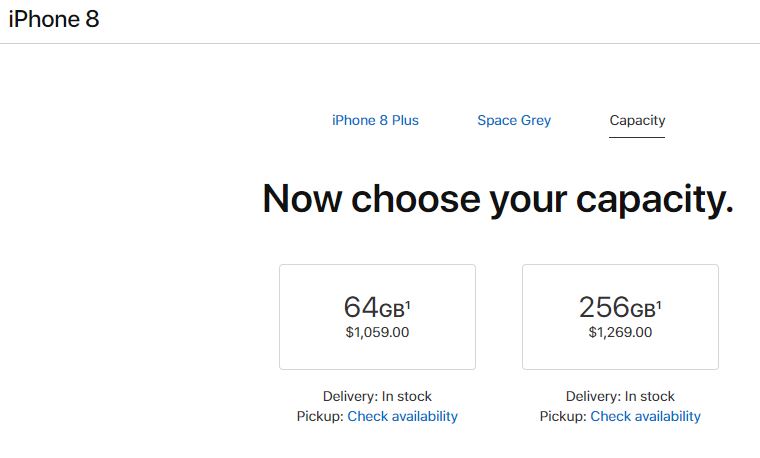Check pickup availability for the 256GB model
Viewport: 760px width, 458px height.
pyautogui.click(x=645, y=416)
